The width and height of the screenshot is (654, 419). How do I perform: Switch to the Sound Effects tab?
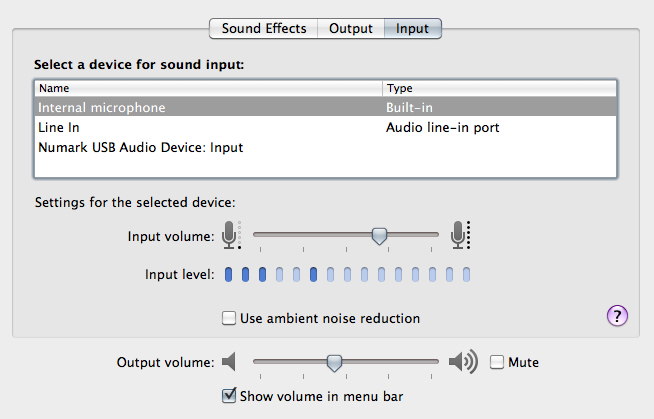coord(263,28)
